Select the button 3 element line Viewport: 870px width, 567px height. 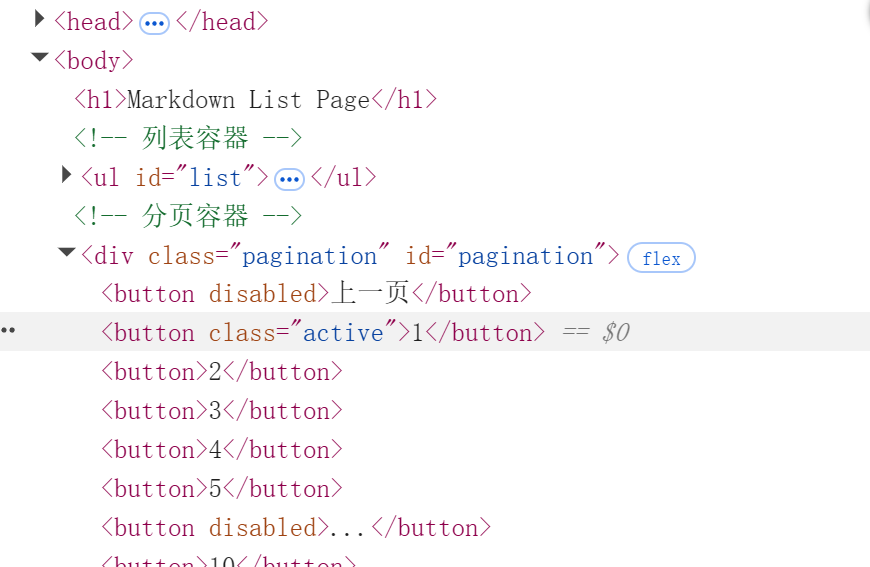pyautogui.click(x=222, y=411)
